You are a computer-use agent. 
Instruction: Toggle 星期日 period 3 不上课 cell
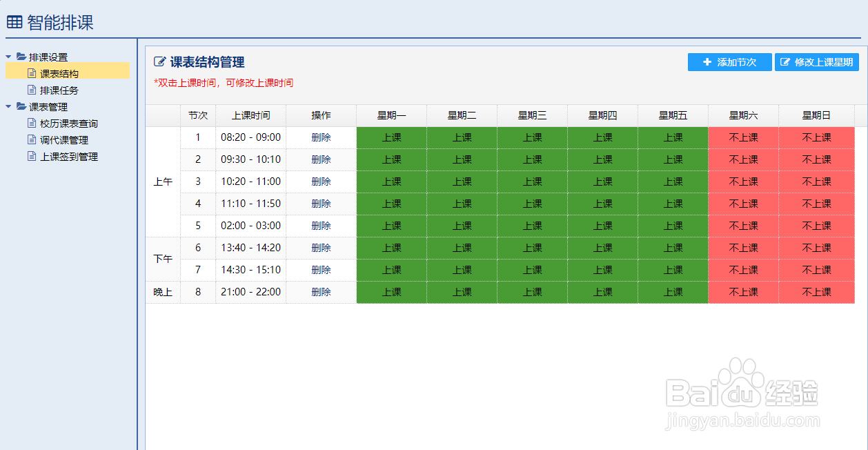[x=816, y=182]
